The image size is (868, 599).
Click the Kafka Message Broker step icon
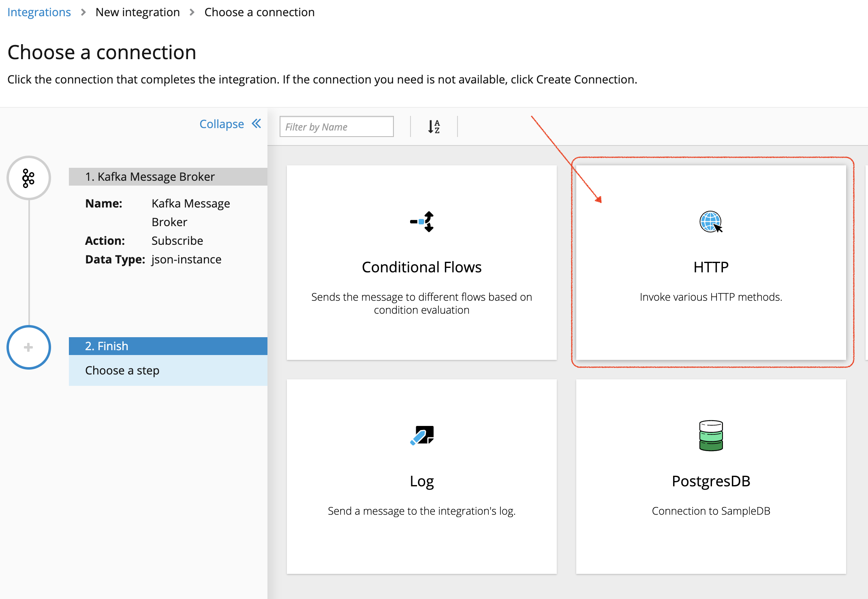click(x=28, y=178)
